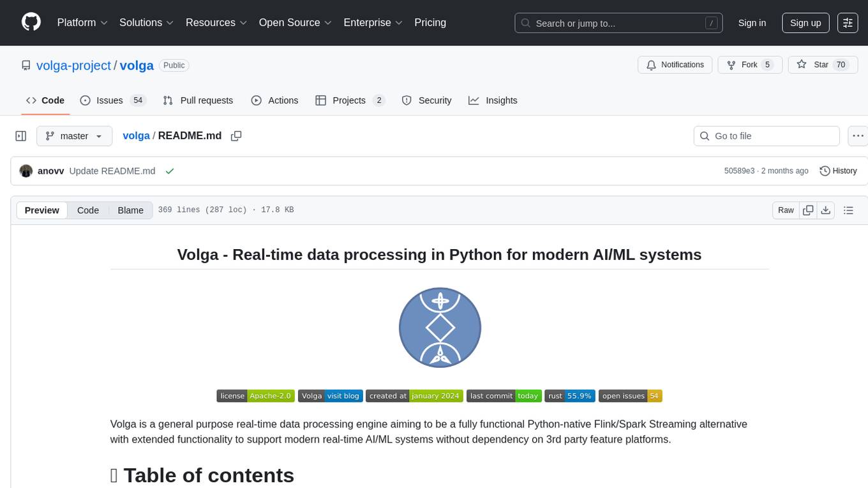Screen dimensions: 868x488
Task: Click the open issues 54 badge
Action: pyautogui.click(x=631, y=396)
